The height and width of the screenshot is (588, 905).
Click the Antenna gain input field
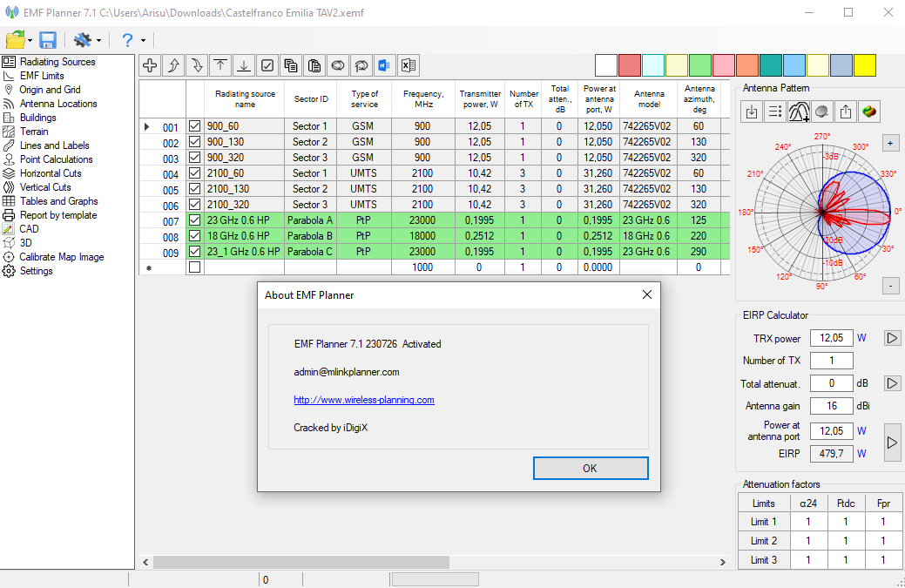[831, 406]
